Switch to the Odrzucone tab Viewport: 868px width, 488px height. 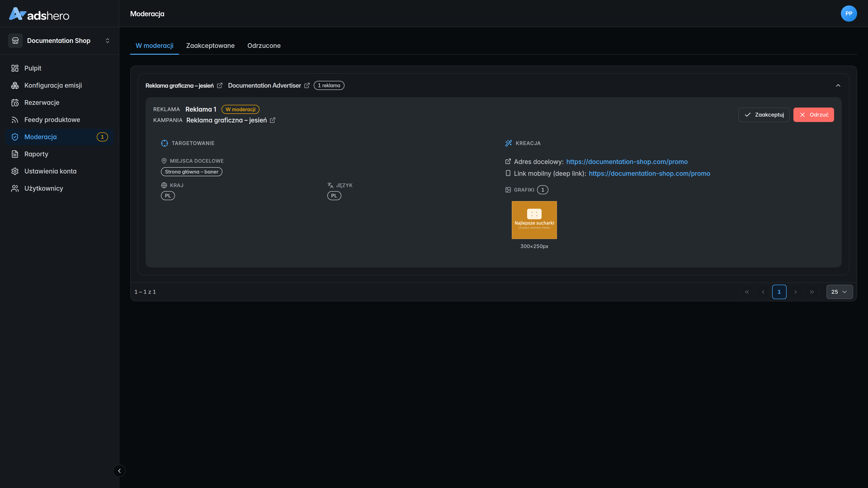click(264, 45)
